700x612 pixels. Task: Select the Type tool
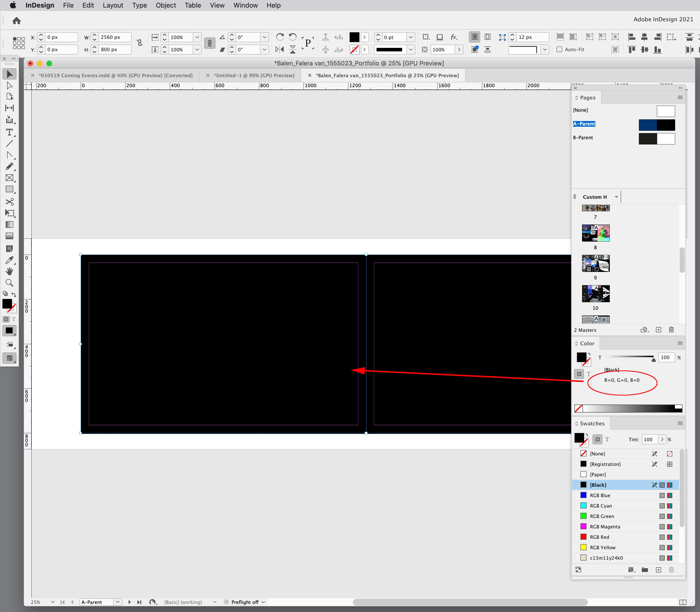(x=9, y=132)
